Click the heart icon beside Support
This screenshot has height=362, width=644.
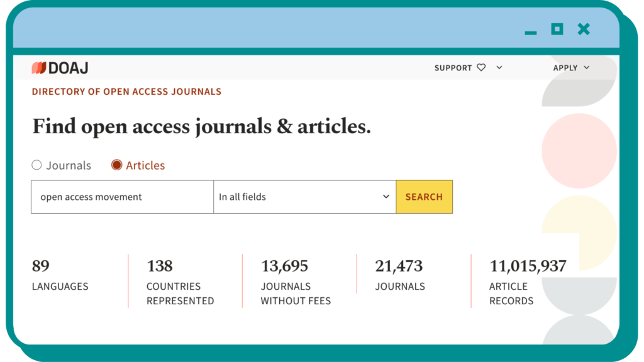tap(481, 68)
